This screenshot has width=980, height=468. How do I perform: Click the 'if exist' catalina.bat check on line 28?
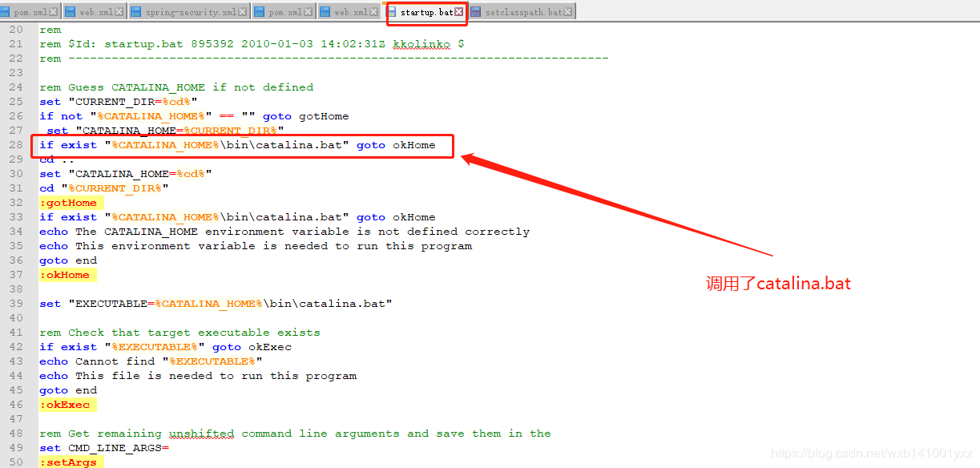237,145
